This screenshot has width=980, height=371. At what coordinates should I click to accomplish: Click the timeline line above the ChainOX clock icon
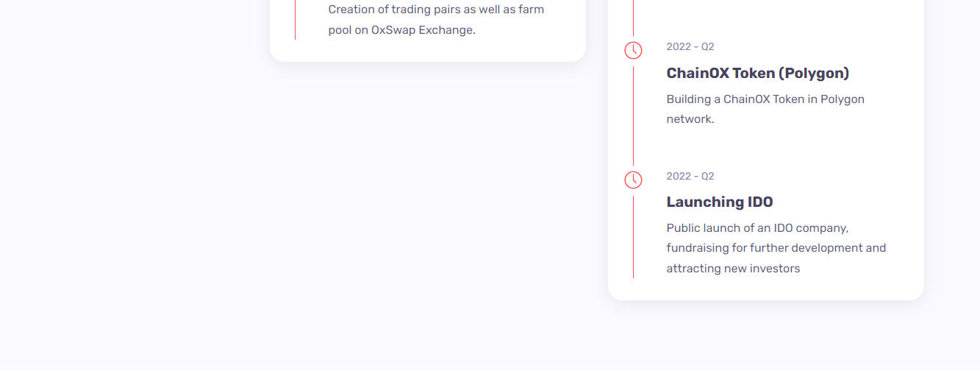click(633, 18)
